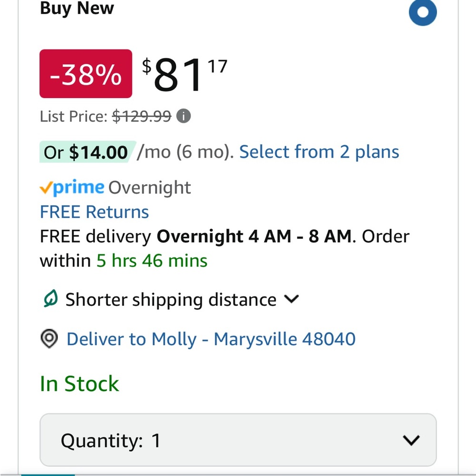Image resolution: width=476 pixels, height=476 pixels.
Task: Click the Overnight 4 AM - 8 AM delivery text
Action: tap(255, 237)
